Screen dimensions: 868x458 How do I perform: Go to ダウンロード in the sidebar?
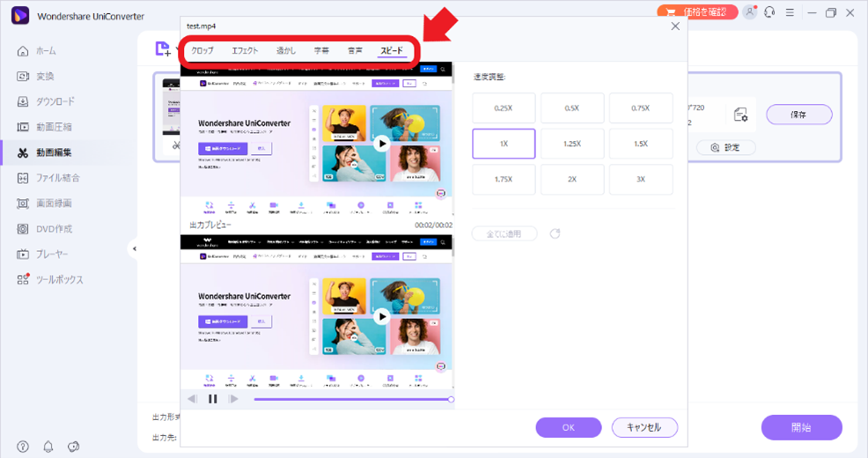(46, 102)
